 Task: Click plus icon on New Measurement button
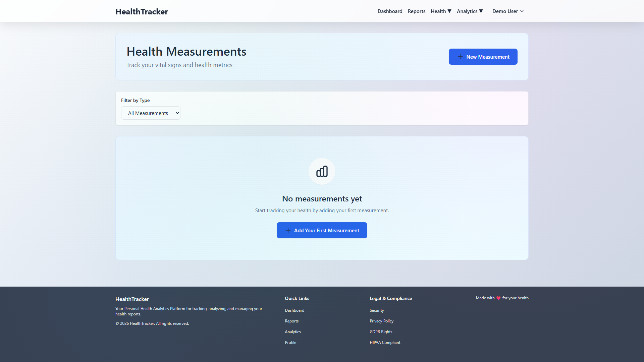pos(460,57)
